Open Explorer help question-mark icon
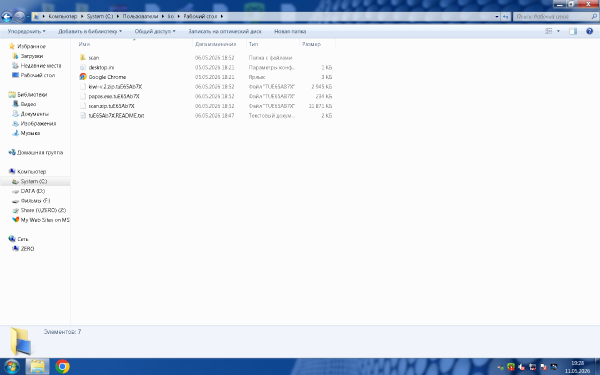600x375 pixels. pyautogui.click(x=589, y=31)
